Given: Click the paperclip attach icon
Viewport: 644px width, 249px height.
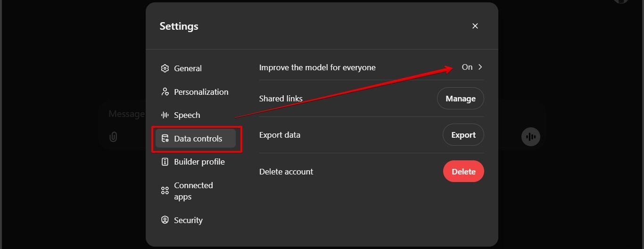Looking at the screenshot, I should pyautogui.click(x=113, y=137).
